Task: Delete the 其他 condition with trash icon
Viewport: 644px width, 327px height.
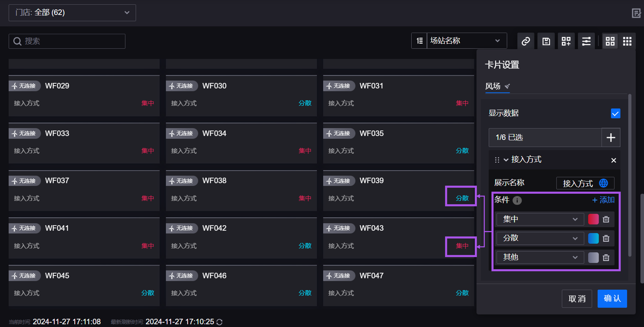Action: click(x=606, y=258)
